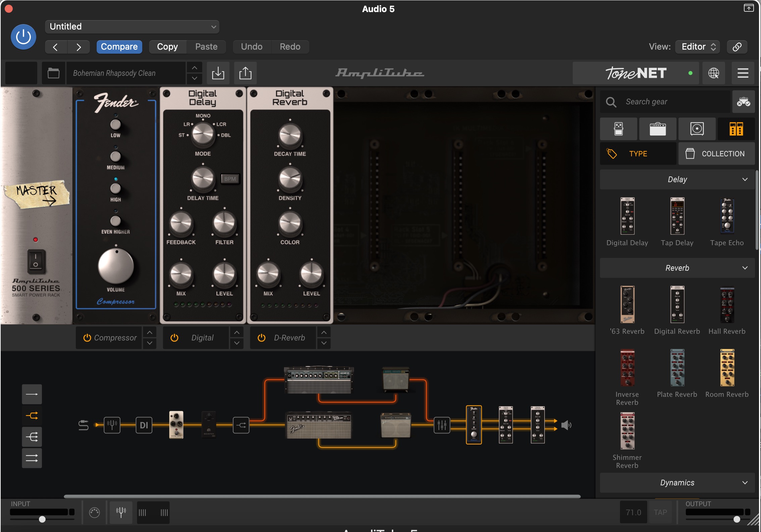Select the Tap Delay gear thumbnail
The image size is (761, 532).
click(x=677, y=216)
